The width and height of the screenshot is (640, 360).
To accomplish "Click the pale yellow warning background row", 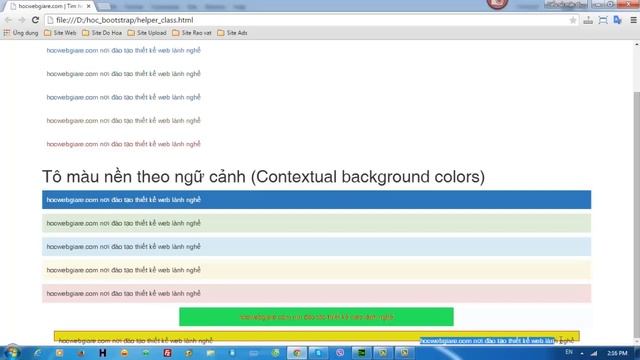I will (316, 270).
